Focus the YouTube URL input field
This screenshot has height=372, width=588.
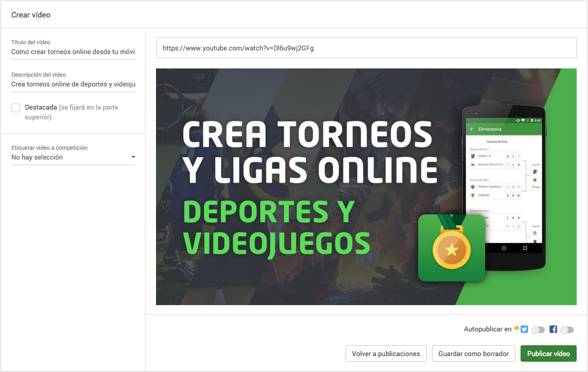coord(366,48)
